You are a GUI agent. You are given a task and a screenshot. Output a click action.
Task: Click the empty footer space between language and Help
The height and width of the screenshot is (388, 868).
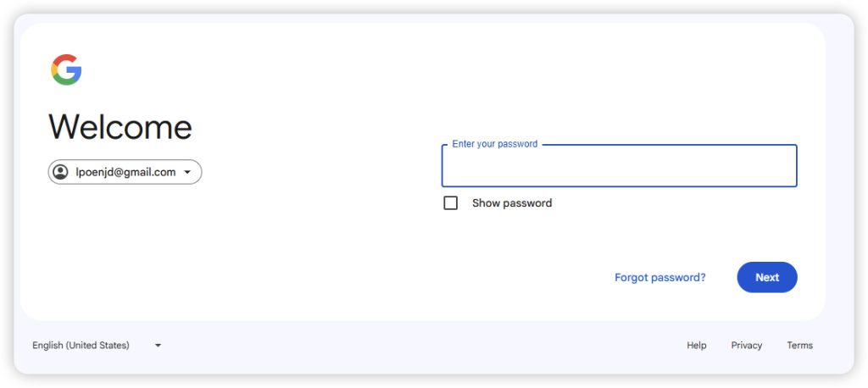point(424,346)
